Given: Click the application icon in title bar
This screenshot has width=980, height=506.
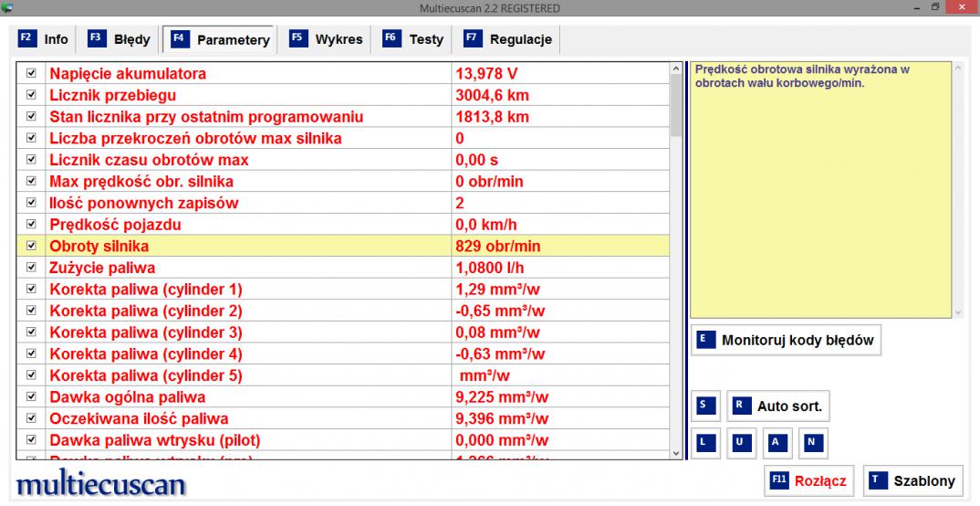Looking at the screenshot, I should tap(9, 8).
